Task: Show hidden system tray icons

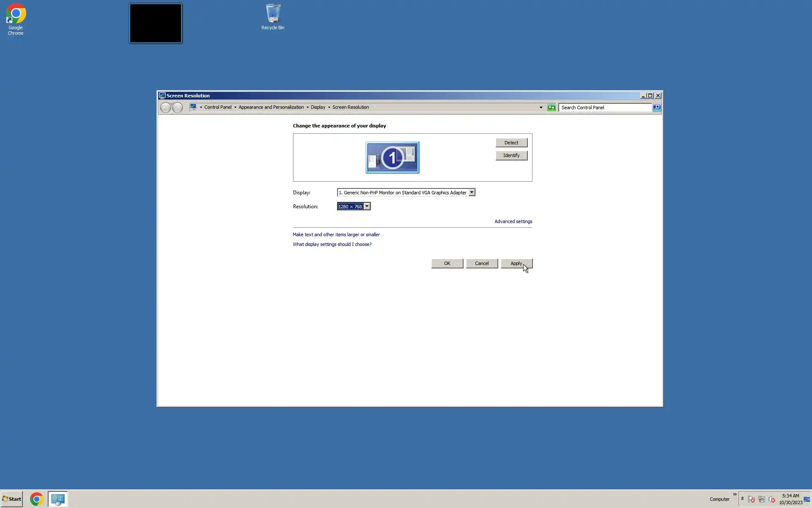Action: pyautogui.click(x=742, y=499)
